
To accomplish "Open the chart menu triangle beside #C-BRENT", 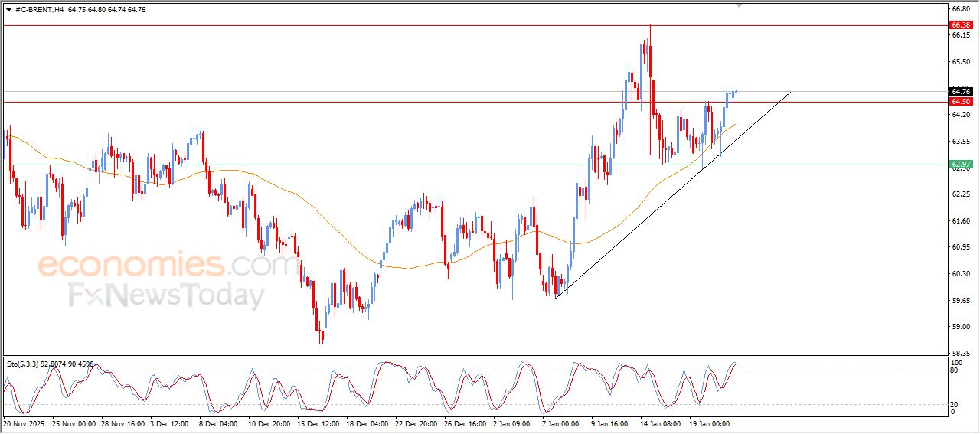I will pos(8,9).
